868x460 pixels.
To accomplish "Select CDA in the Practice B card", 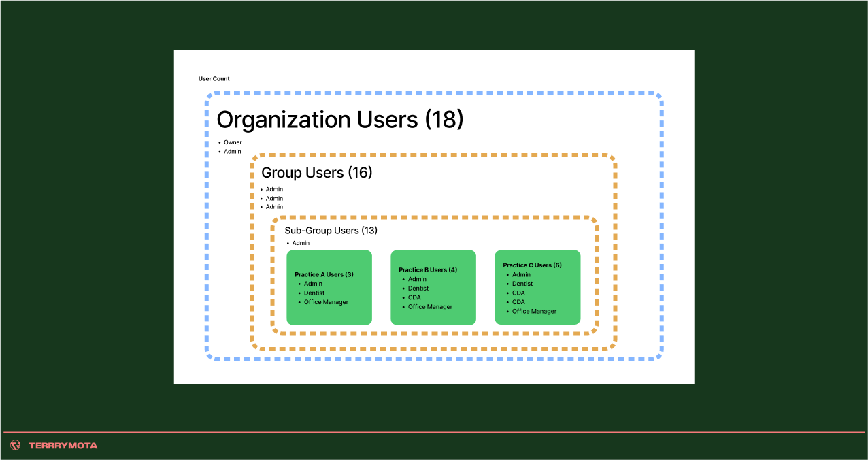I will pyautogui.click(x=414, y=297).
